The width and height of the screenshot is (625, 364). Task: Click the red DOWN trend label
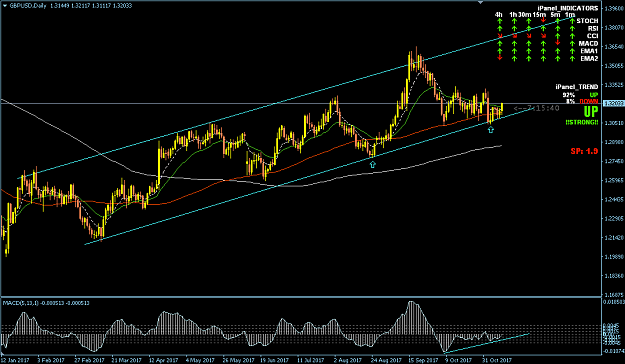pos(589,102)
